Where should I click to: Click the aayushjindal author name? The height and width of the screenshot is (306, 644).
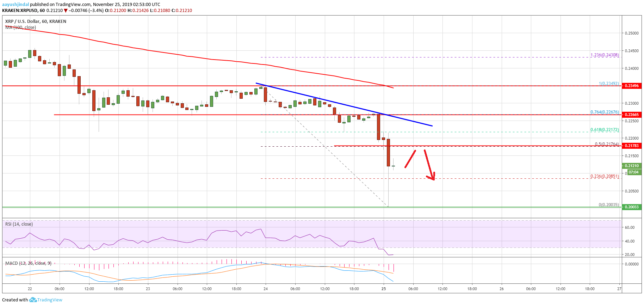point(16,5)
